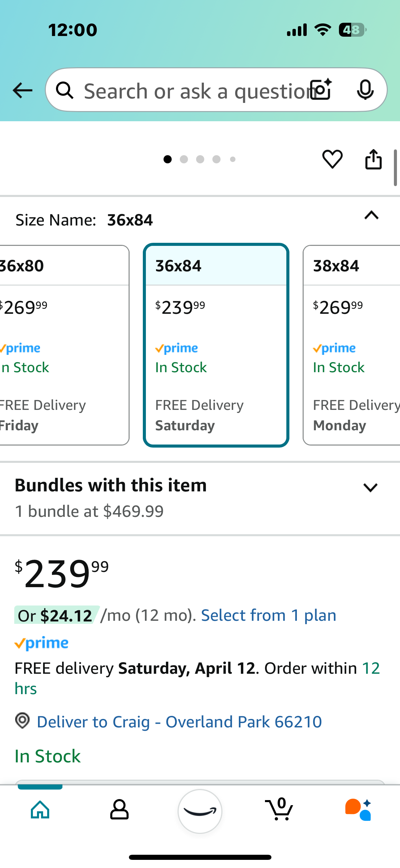400x868 pixels.
Task: Select the 38x84 size option
Action: point(351,345)
